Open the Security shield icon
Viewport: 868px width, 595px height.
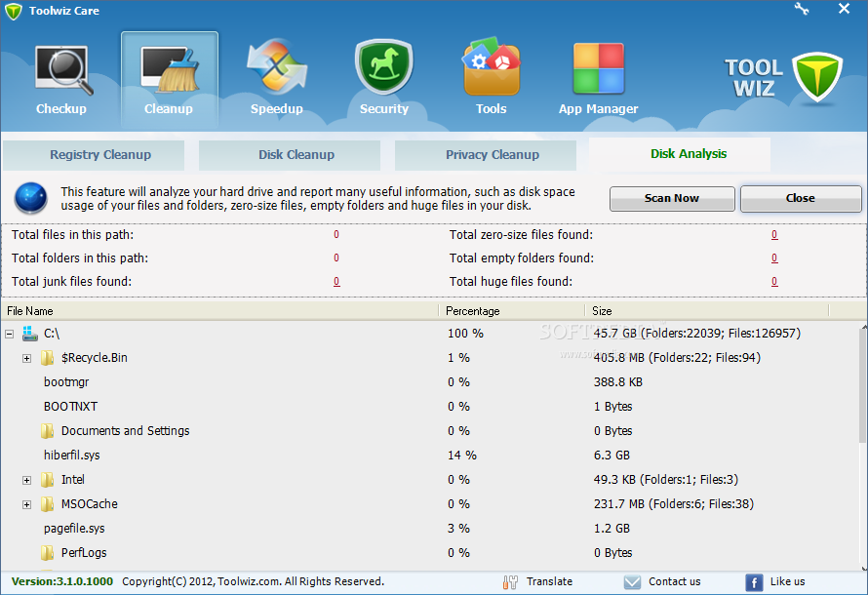click(383, 67)
